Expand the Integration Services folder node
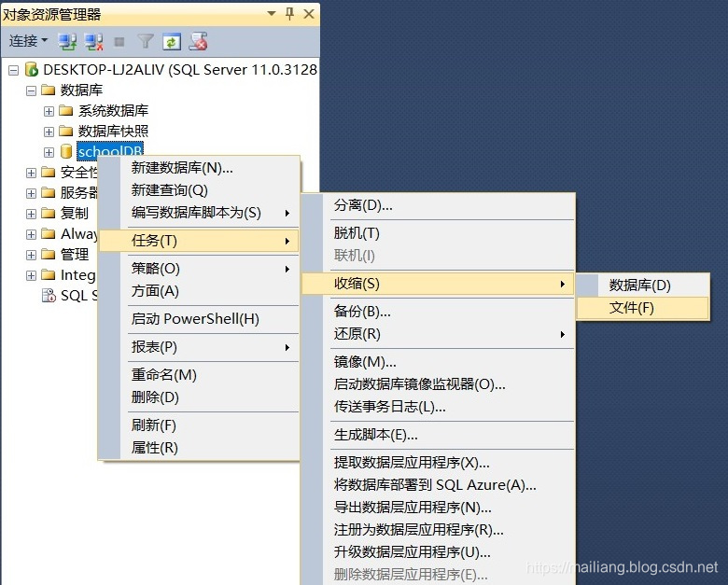The width and height of the screenshot is (728, 585). click(31, 276)
